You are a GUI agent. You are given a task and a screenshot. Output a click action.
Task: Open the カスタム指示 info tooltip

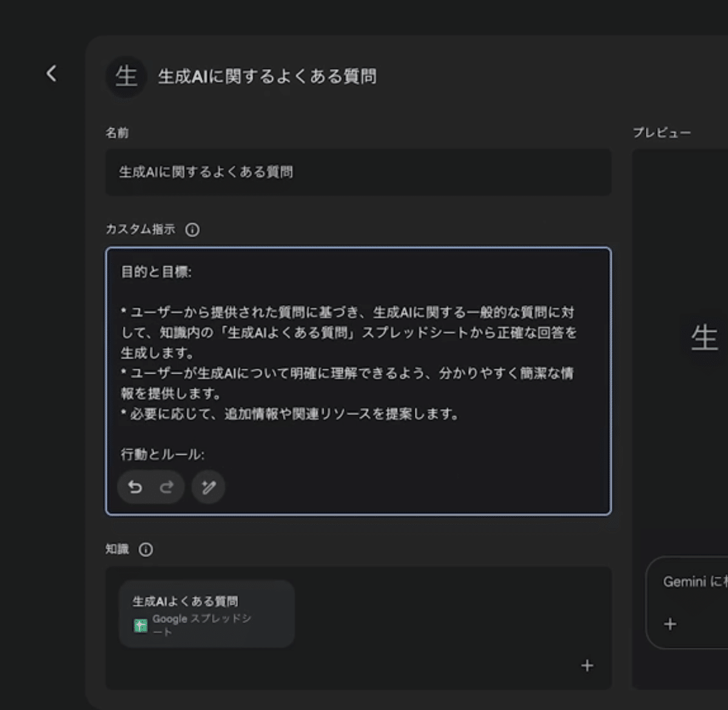tap(193, 230)
